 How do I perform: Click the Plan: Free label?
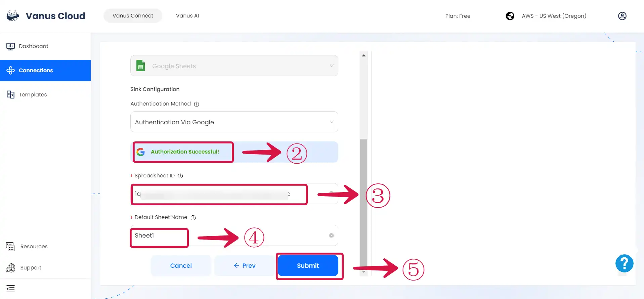(458, 16)
